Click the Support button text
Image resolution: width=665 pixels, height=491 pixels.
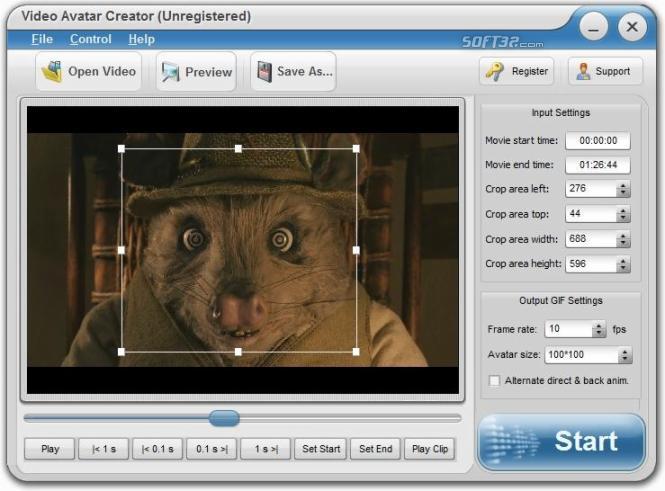tap(612, 71)
